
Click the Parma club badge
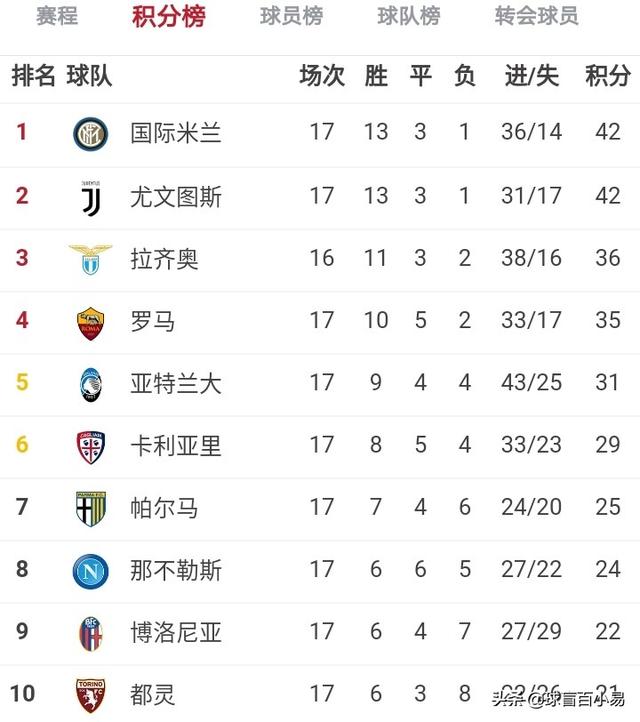click(x=90, y=508)
